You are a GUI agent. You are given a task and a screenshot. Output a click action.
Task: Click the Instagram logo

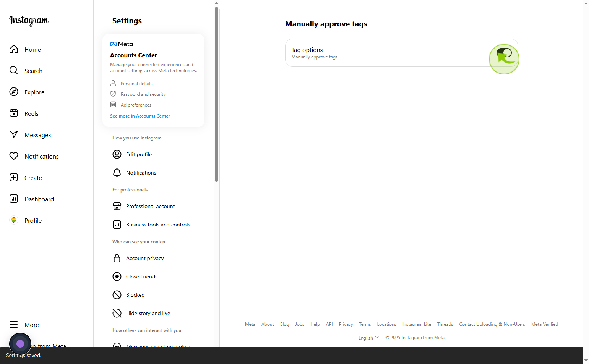29,20
